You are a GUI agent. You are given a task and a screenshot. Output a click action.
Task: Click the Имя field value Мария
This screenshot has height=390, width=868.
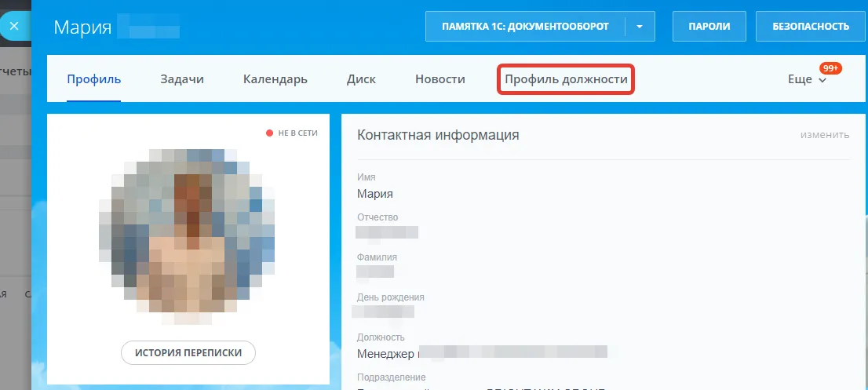375,194
